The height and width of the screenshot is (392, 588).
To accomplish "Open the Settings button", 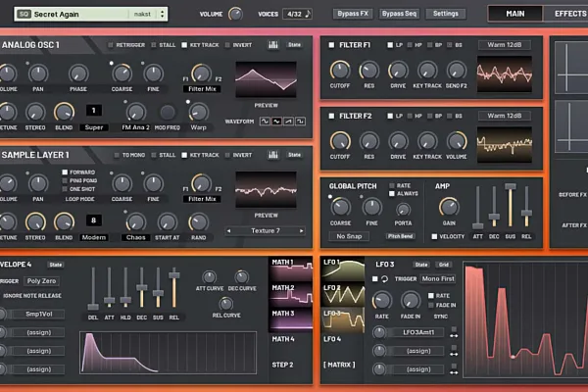I will coord(446,14).
